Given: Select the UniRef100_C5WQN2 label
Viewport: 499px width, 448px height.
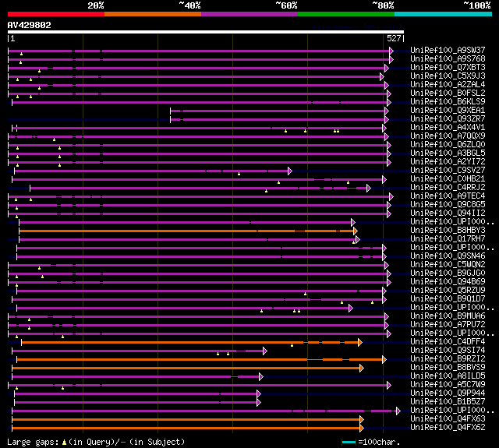Looking at the screenshot, I should click(x=448, y=265).
